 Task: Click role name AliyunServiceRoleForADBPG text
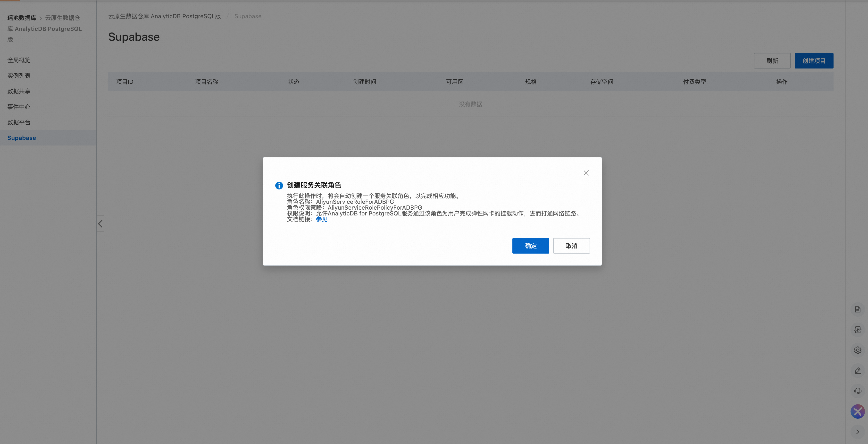pyautogui.click(x=355, y=202)
